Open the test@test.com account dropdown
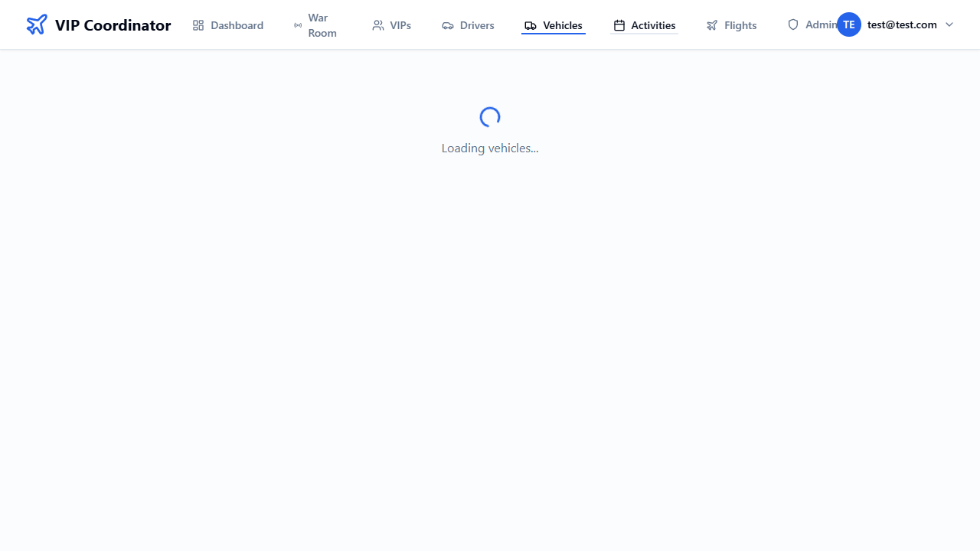The image size is (980, 551). 902,24
